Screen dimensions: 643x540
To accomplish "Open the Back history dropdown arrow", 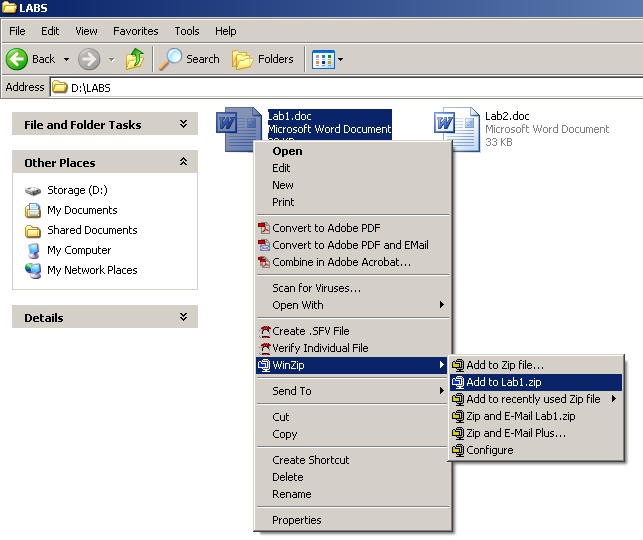I will click(66, 59).
